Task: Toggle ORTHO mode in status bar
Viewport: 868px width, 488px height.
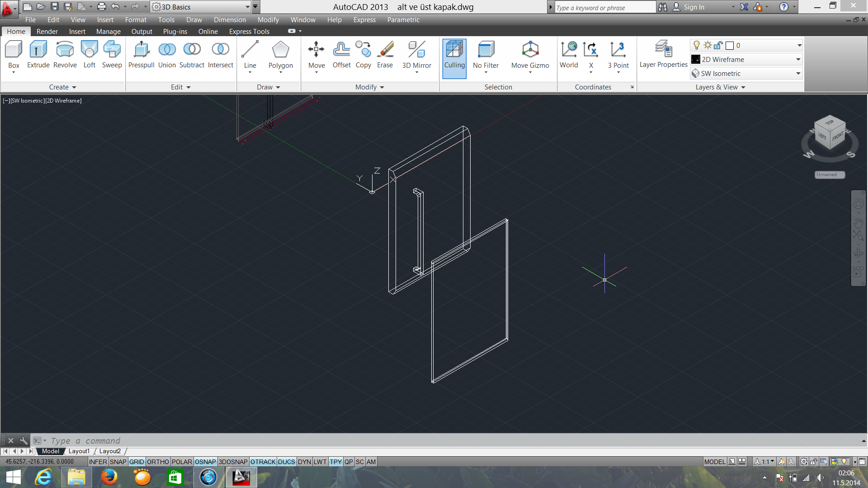Action: [x=158, y=462]
